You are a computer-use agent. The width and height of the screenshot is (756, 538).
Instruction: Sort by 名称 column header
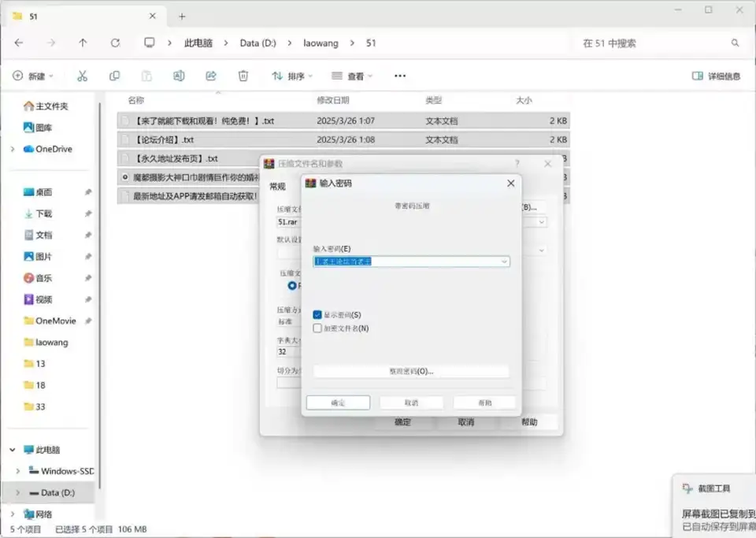pyautogui.click(x=136, y=100)
